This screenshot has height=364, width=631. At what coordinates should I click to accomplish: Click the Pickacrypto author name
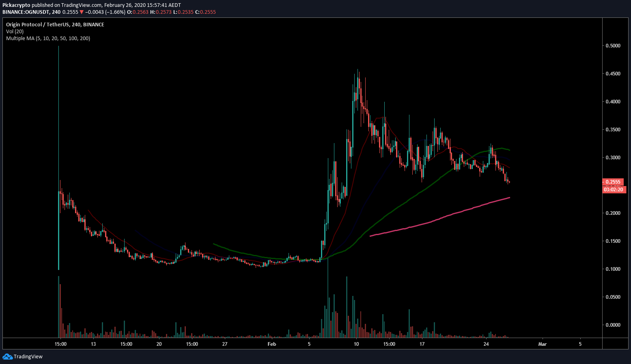pos(16,5)
